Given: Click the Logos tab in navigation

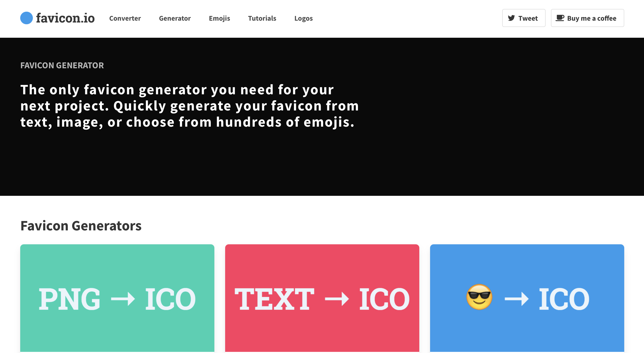Looking at the screenshot, I should tap(303, 18).
